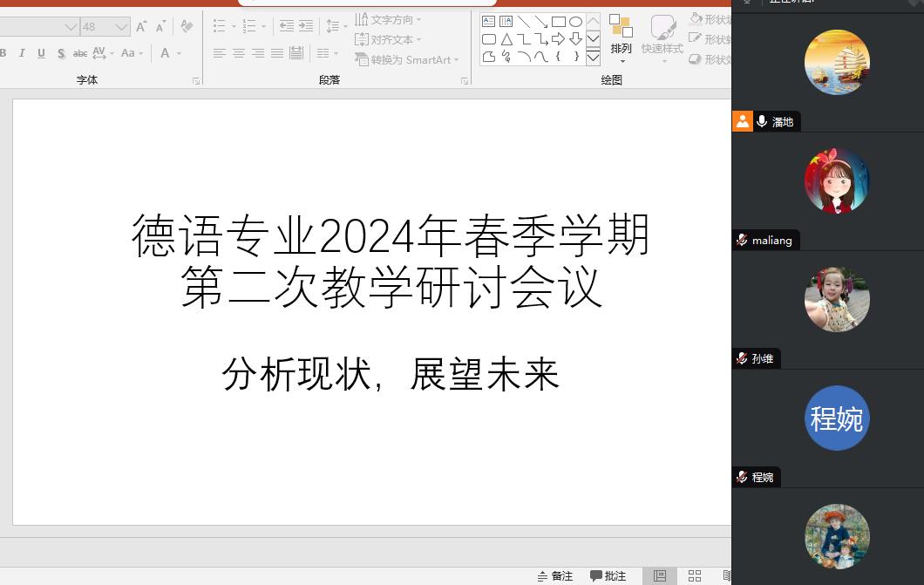Viewport: 924px width, 585px height.
Task: Choose the isosceles triangle shape
Action: coord(506,39)
